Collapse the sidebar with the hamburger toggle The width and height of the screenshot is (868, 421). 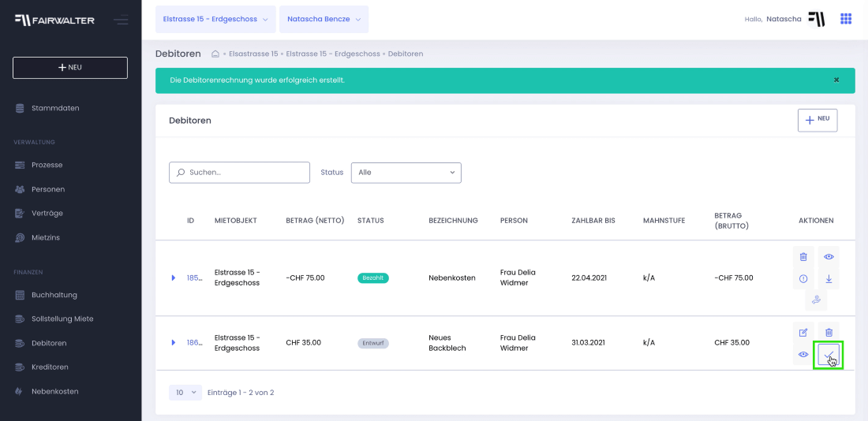tap(121, 20)
